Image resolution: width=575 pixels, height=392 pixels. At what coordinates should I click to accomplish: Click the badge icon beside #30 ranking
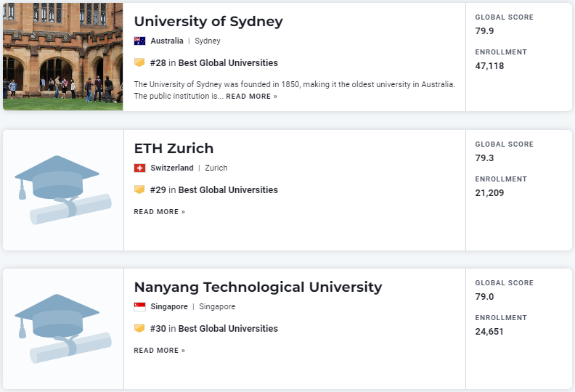coord(139,329)
